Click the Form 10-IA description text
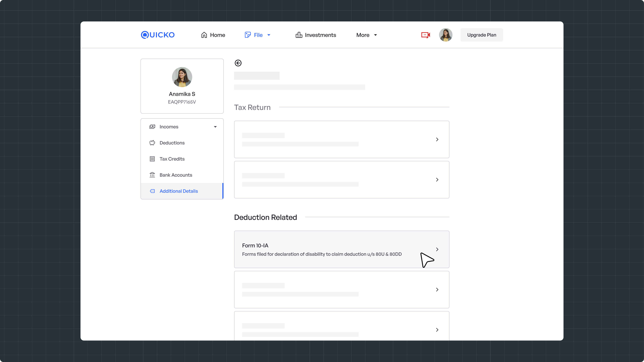The height and width of the screenshot is (362, 644). (x=322, y=254)
